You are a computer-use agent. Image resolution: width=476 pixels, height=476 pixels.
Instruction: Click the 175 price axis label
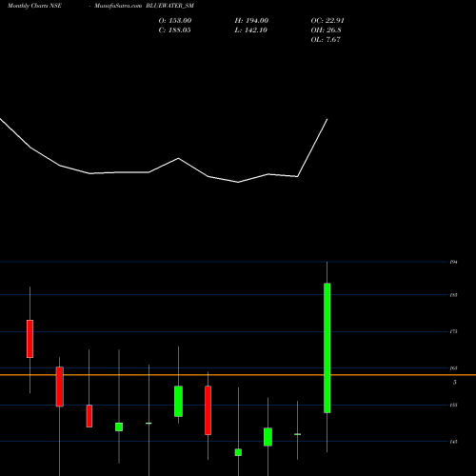click(x=453, y=331)
